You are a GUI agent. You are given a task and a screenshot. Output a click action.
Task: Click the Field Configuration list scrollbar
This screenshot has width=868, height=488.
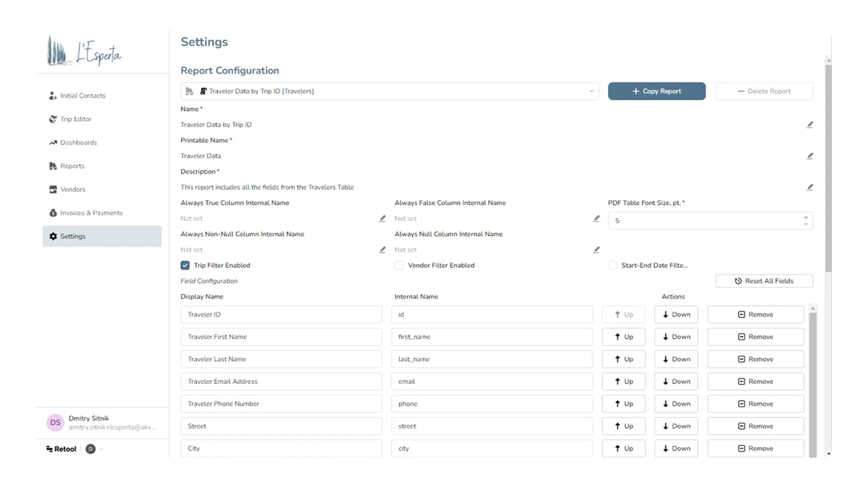pos(813,385)
